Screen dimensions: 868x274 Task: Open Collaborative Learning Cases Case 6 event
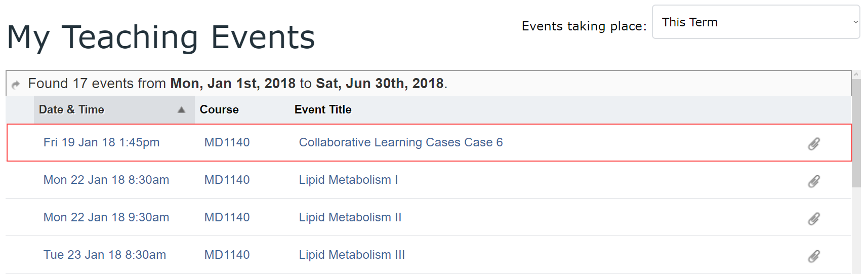tap(401, 142)
